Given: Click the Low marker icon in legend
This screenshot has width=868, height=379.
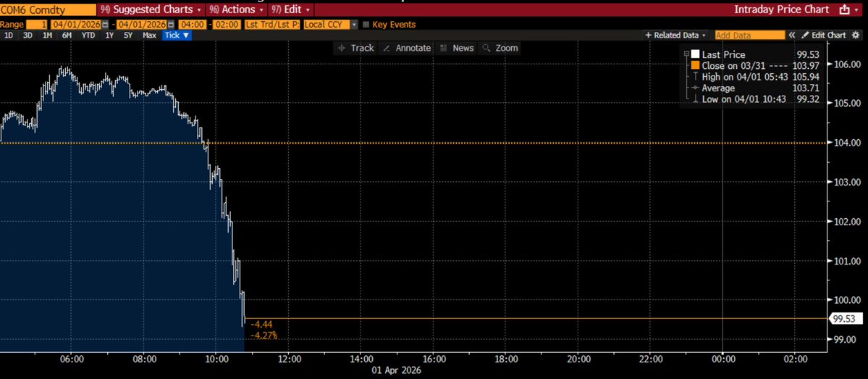Looking at the screenshot, I should pos(695,99).
